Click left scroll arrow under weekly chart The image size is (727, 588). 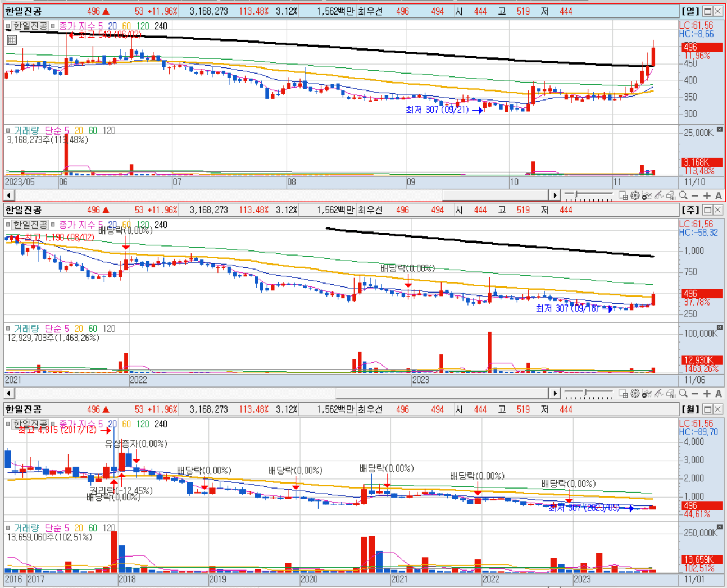tap(8, 394)
